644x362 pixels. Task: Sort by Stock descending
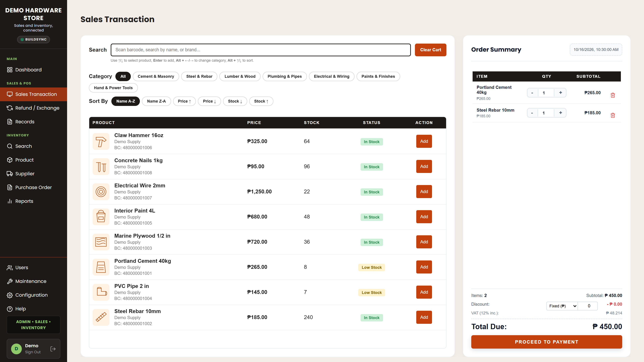tap(235, 101)
